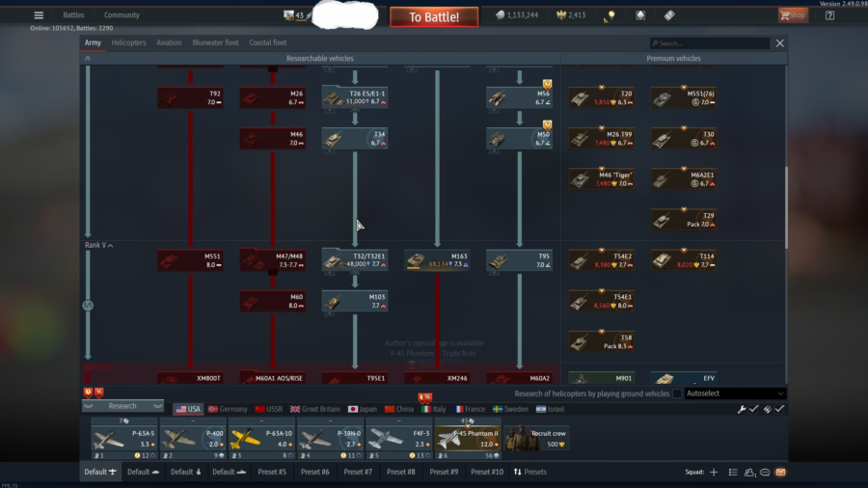Expand the Presets list
868x488 pixels.
point(530,472)
